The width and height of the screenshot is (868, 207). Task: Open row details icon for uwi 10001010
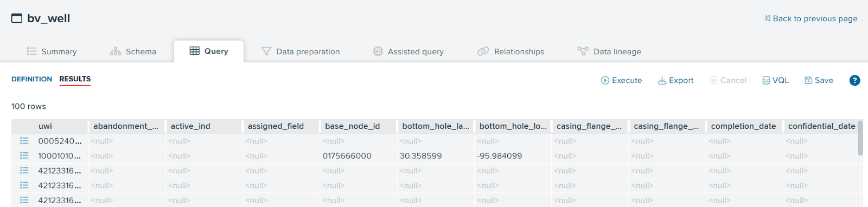tap(24, 156)
